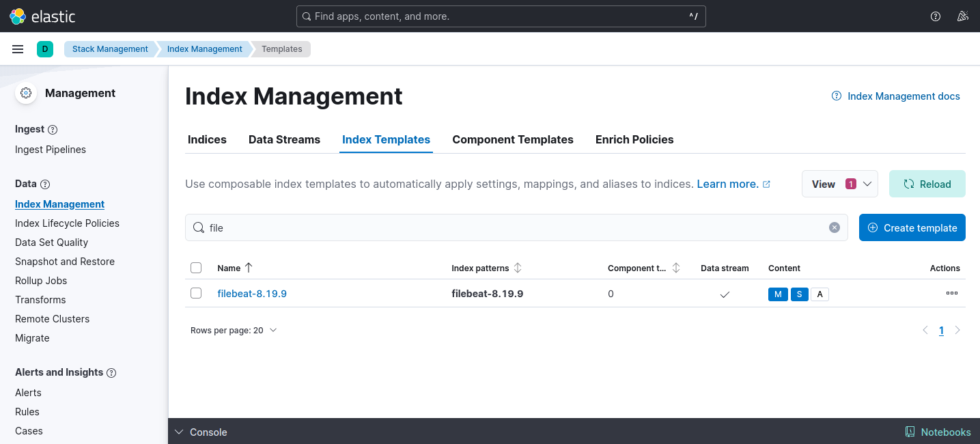Change Rows per page setting
Image resolution: width=980 pixels, height=444 pixels.
point(234,330)
